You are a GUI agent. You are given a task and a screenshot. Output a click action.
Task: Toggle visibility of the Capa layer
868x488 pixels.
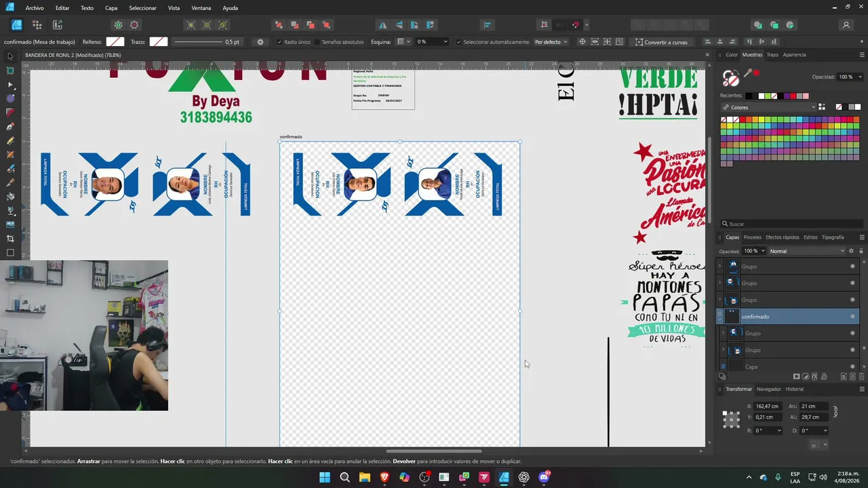852,367
